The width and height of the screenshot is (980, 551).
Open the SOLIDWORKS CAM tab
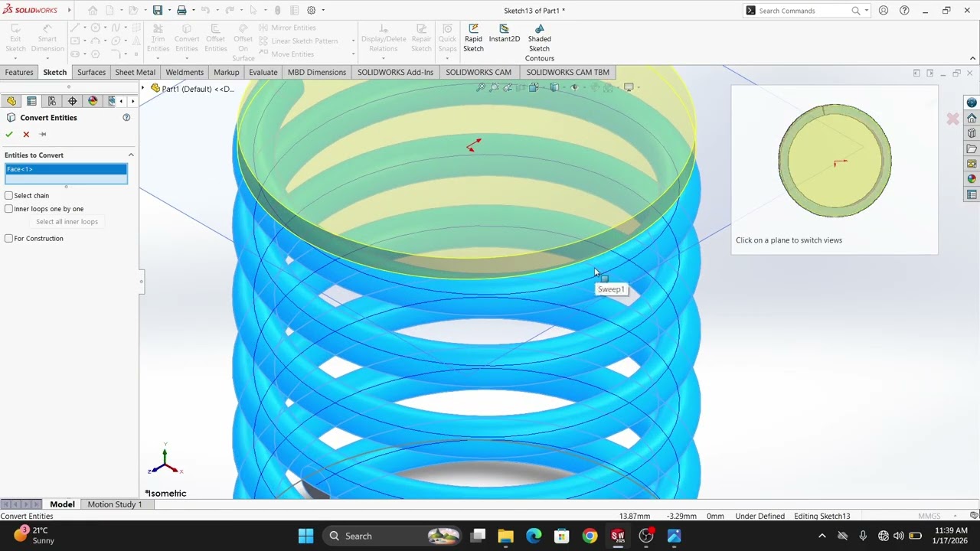479,72
